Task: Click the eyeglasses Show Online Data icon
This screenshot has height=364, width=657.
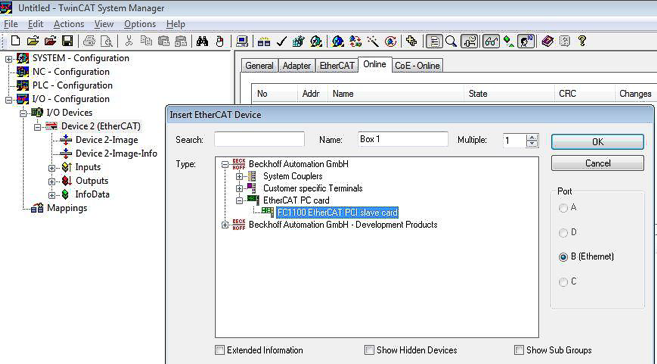Action: point(491,41)
